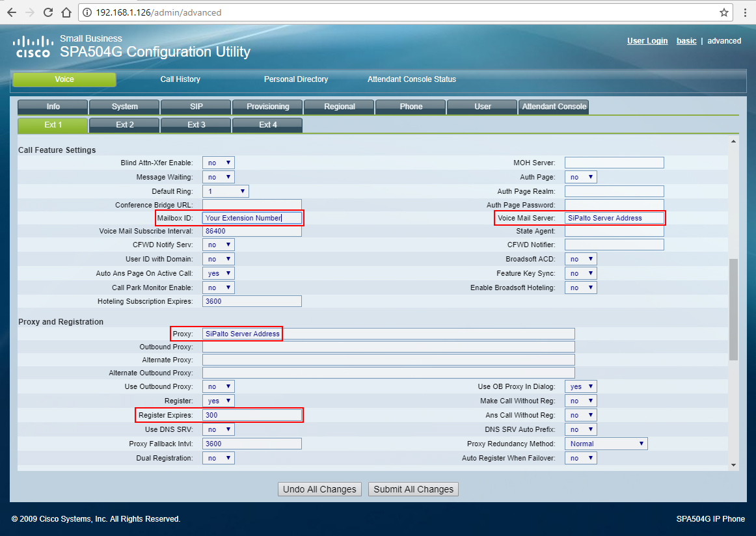Click the Undo All Changes button
756x536 pixels.
(x=319, y=489)
